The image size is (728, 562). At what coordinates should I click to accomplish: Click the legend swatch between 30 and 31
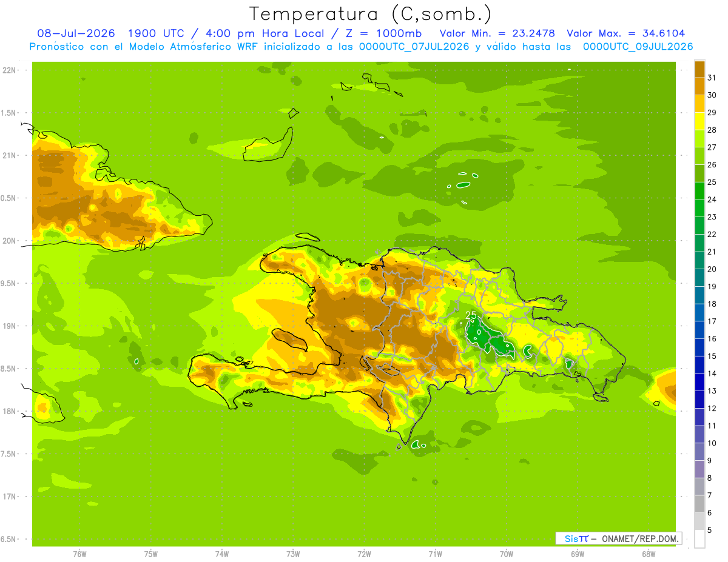tap(699, 86)
